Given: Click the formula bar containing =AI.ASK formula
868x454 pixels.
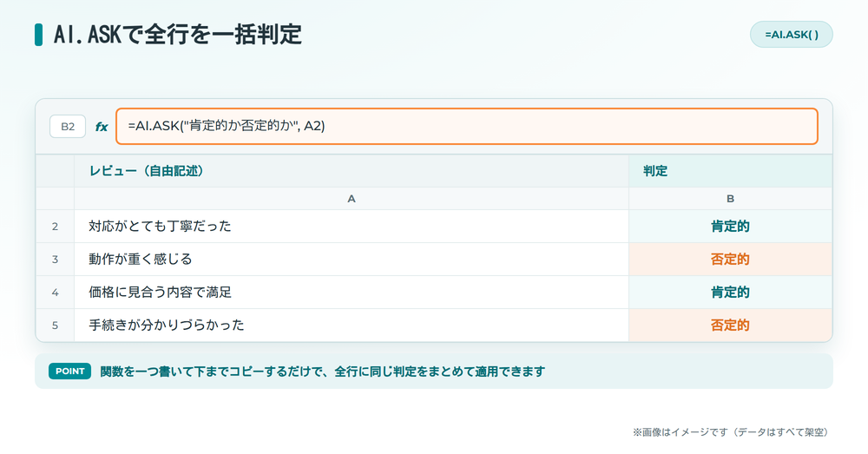Looking at the screenshot, I should point(467,126).
